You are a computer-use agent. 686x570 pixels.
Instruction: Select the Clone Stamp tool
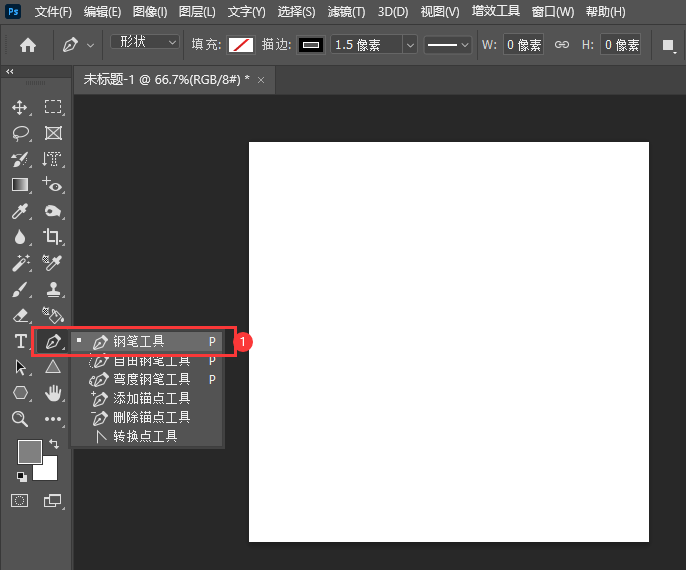pyautogui.click(x=53, y=289)
